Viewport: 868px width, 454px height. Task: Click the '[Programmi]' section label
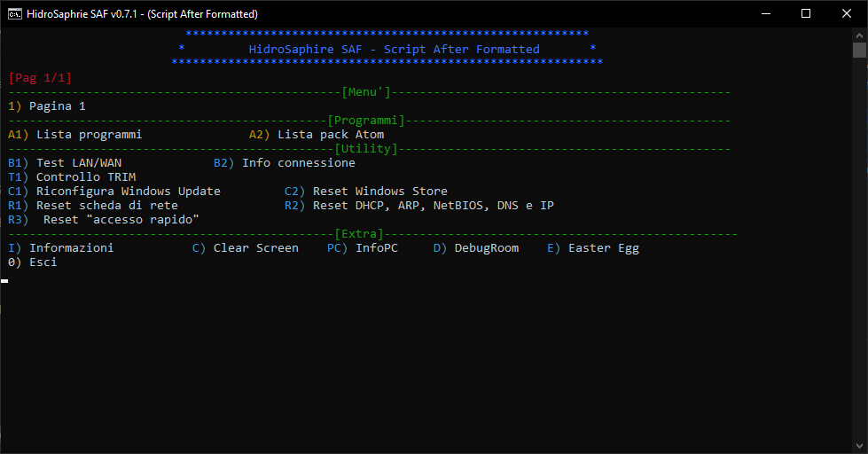366,120
